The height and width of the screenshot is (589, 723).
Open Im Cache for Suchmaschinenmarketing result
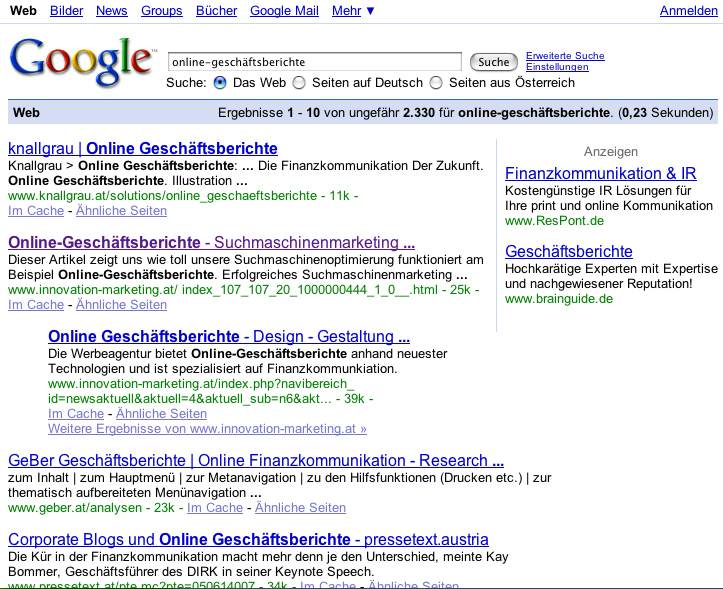[36, 305]
